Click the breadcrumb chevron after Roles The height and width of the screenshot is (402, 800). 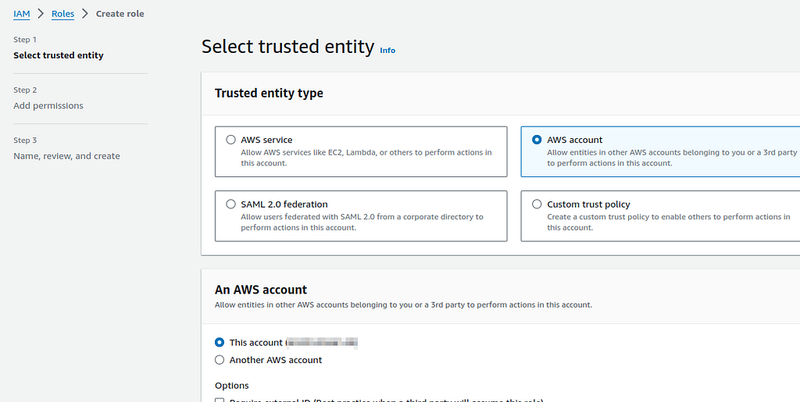[x=85, y=14]
